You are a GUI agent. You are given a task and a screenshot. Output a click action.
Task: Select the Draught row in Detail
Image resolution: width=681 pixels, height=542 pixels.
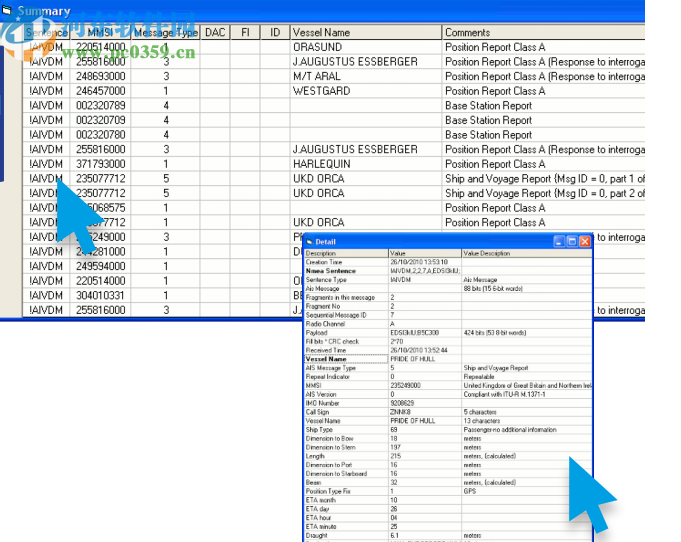click(x=448, y=535)
